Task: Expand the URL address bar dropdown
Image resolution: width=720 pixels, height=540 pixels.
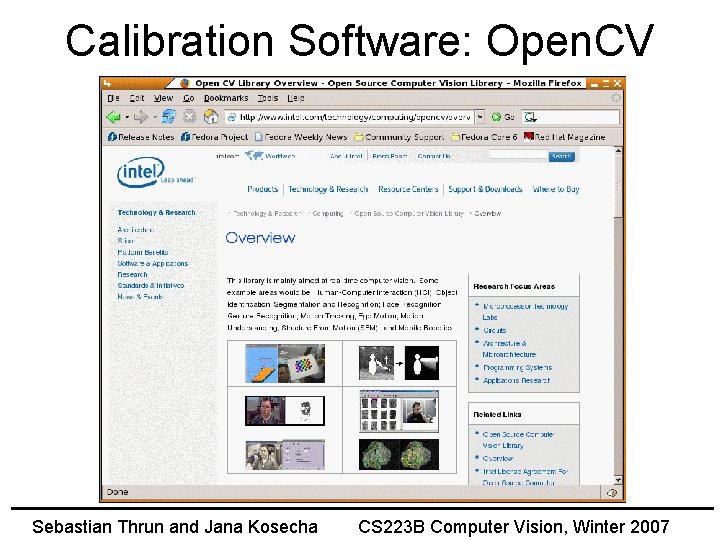Action: (x=480, y=117)
